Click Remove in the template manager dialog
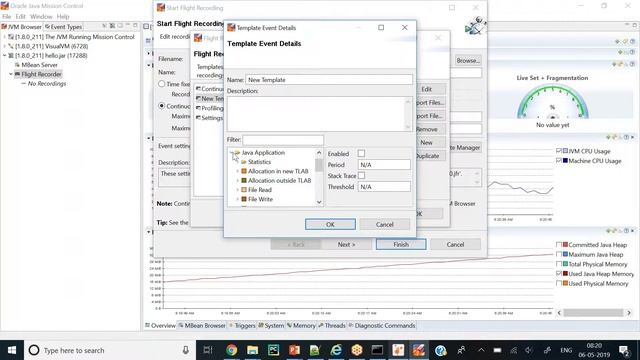 [427, 129]
